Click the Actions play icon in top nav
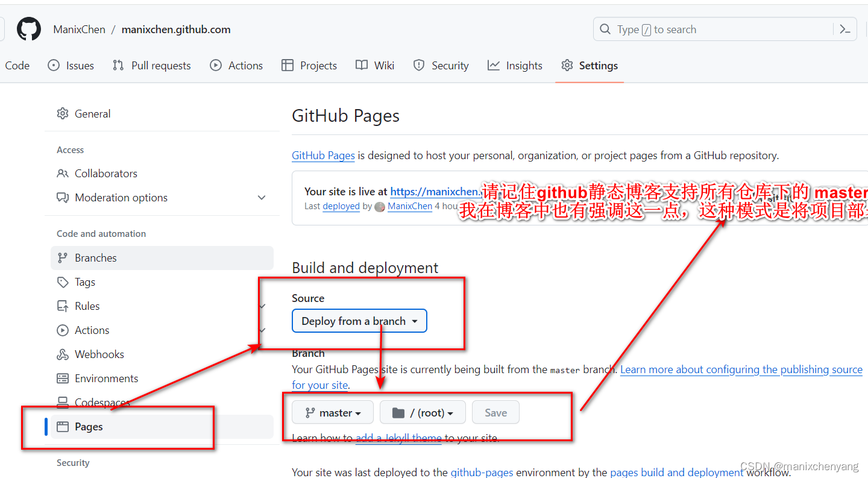Viewport: 868px width, 478px height. click(x=216, y=65)
